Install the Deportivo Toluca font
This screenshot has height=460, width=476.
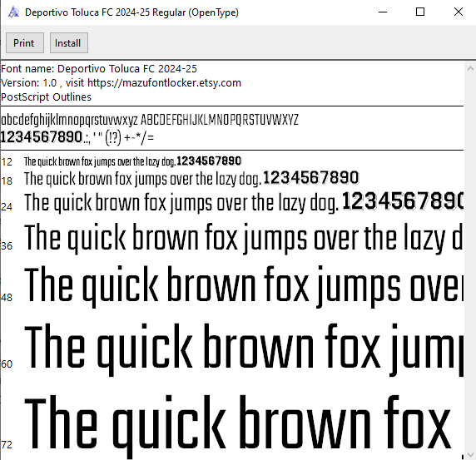69,42
